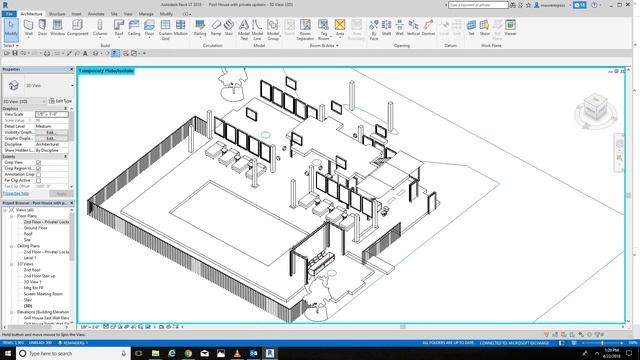Select the Railing tool
Screen dimensions: 640x360
[200, 28]
